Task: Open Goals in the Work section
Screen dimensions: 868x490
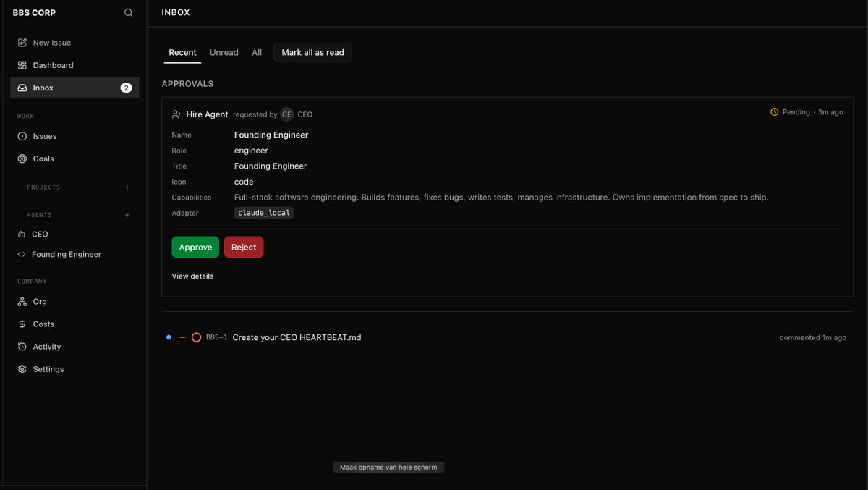Action: tap(75, 159)
